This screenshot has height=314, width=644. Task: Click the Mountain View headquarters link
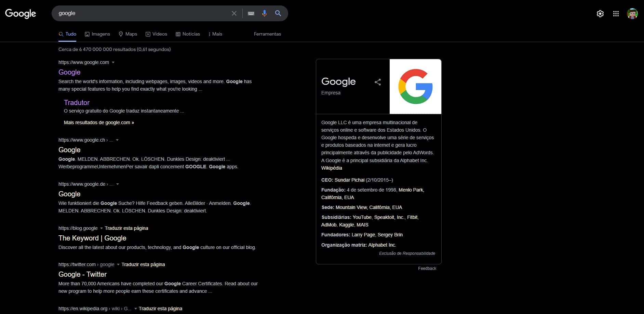coord(369,207)
